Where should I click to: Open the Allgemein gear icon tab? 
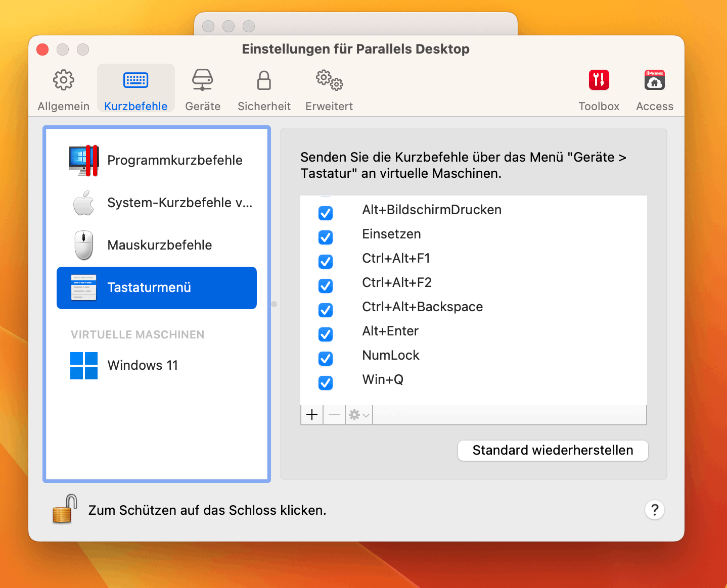point(63,80)
